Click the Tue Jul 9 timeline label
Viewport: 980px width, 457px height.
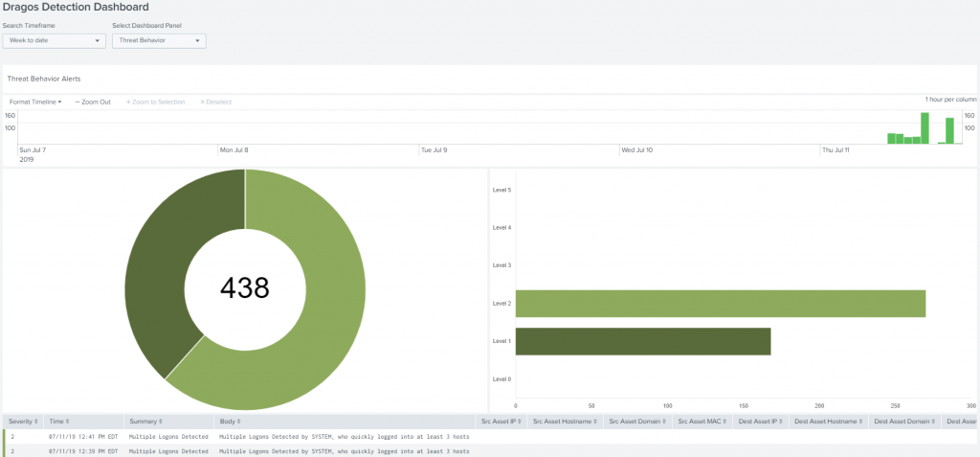coord(434,150)
